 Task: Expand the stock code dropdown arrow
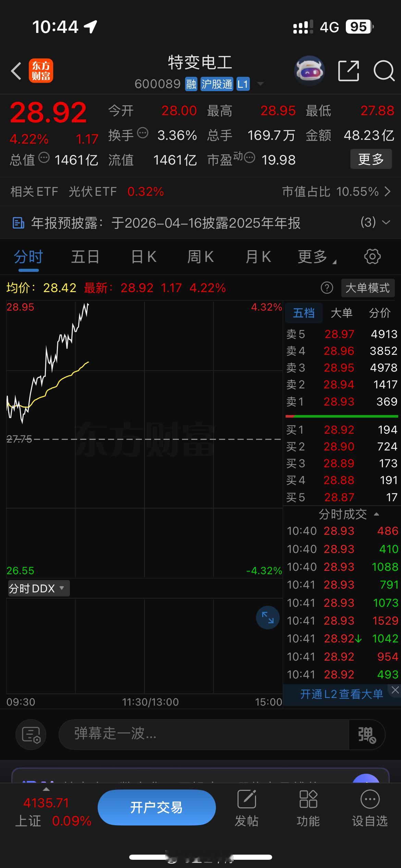[260, 84]
